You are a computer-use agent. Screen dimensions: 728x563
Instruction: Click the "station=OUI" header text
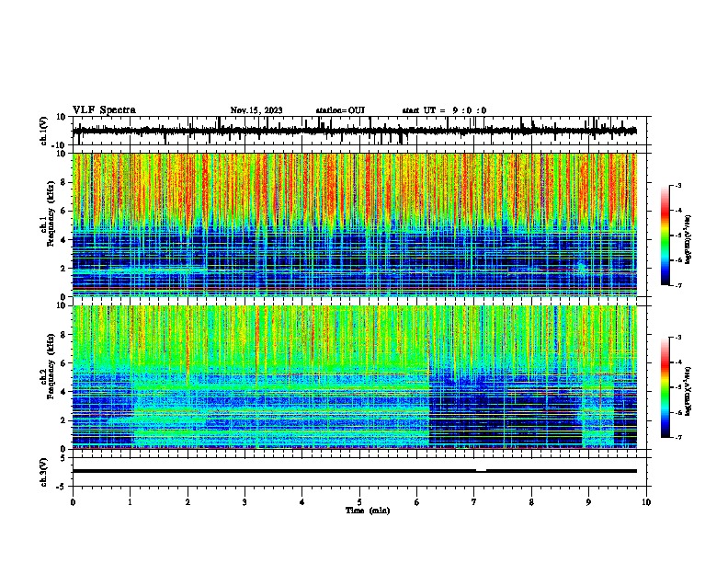[340, 110]
